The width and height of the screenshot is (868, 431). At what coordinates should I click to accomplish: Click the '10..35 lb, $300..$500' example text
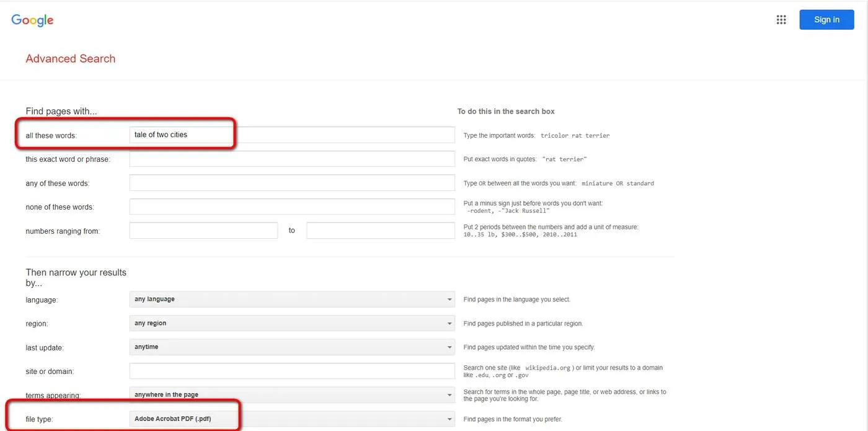tap(520, 235)
